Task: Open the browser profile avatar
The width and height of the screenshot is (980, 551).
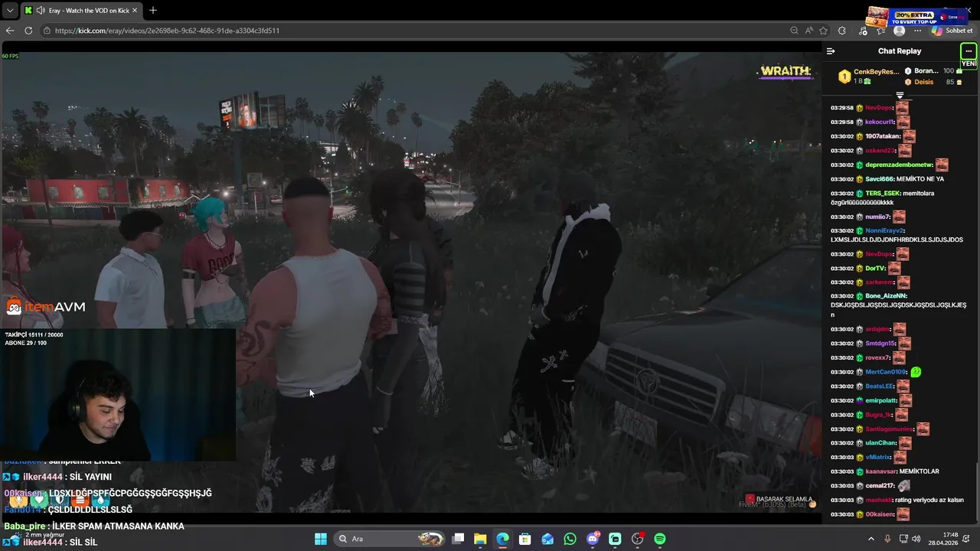Action: [x=900, y=31]
